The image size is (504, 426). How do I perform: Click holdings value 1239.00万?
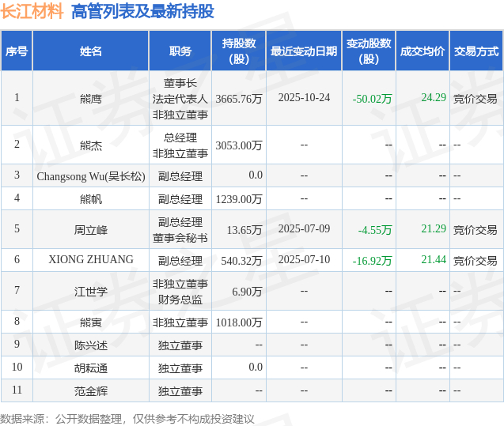tap(239, 199)
